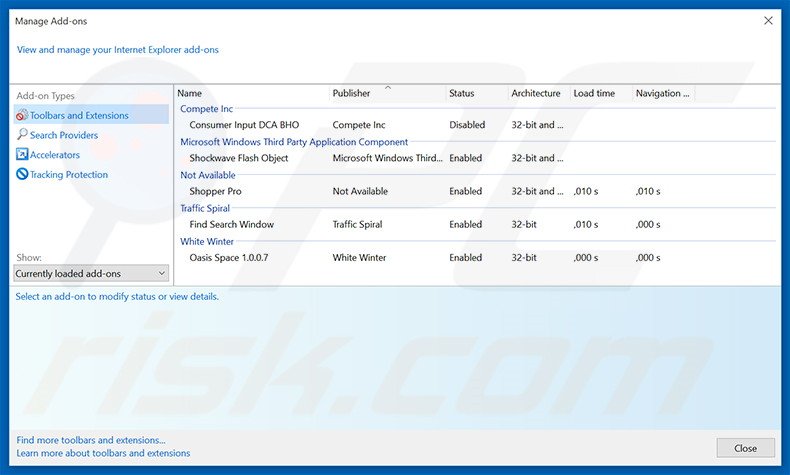Viewport: 790px width, 475px height.
Task: Click Enabled status of Oasis Space
Action: click(466, 258)
